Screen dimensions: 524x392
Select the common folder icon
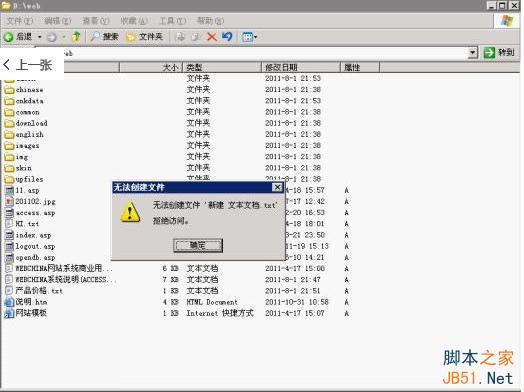coord(9,112)
